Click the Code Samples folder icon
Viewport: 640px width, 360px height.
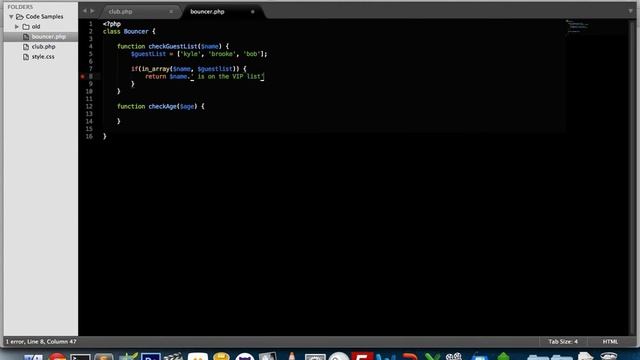coord(20,17)
